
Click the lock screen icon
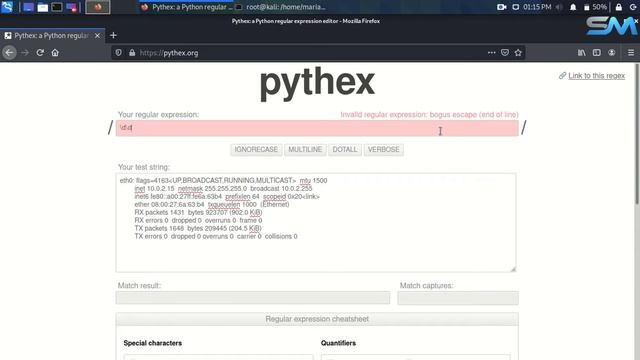(x=619, y=7)
